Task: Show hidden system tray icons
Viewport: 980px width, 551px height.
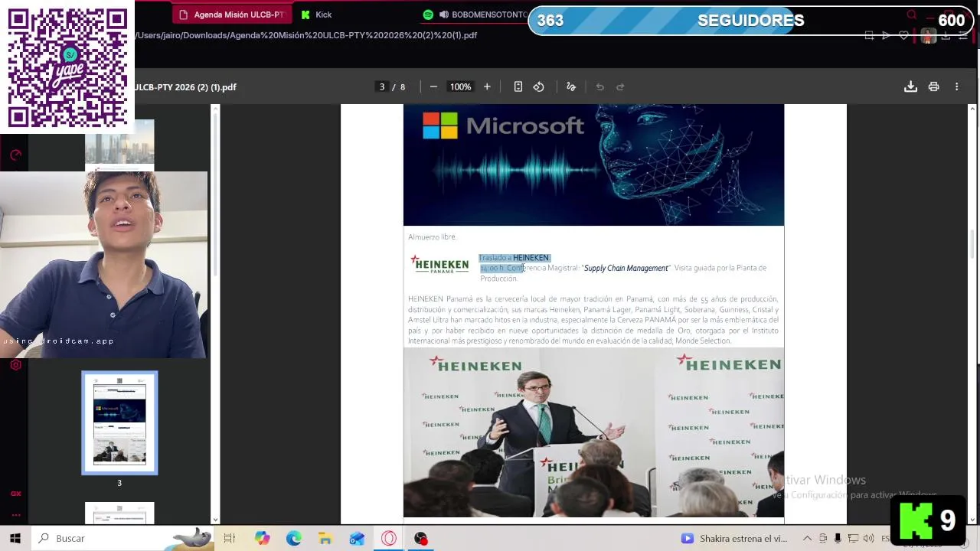Action: (807, 538)
